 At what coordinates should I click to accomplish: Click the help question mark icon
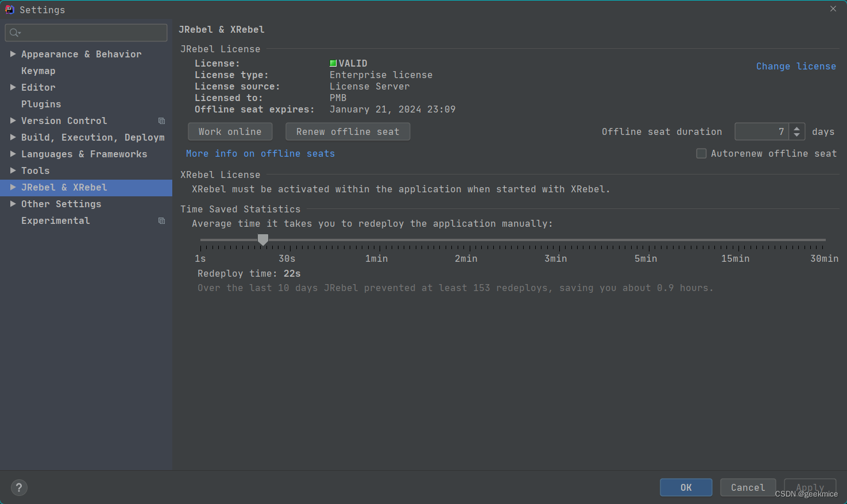click(x=19, y=487)
